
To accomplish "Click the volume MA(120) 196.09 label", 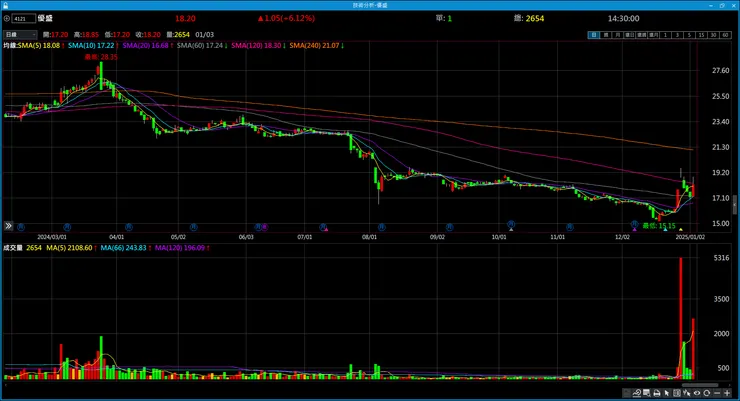I will coord(180,248).
